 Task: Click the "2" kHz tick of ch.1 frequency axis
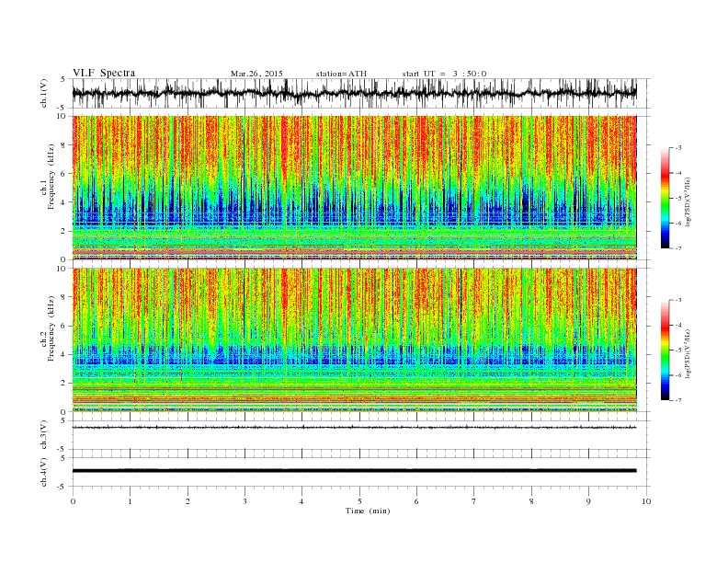coord(63,231)
